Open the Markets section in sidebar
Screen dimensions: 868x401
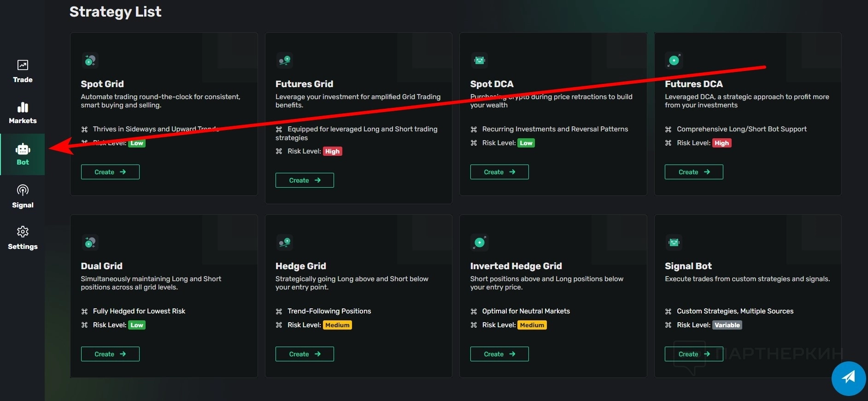point(23,113)
